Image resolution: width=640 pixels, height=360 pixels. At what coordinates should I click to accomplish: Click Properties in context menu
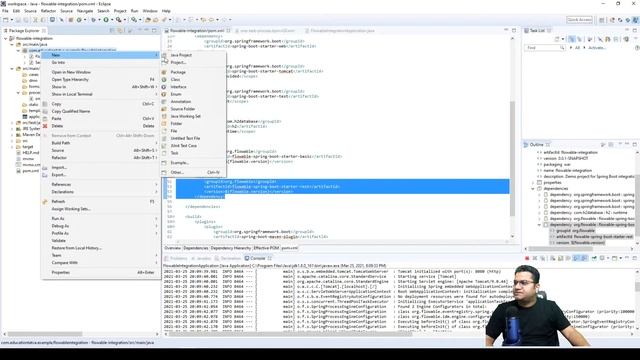pos(60,273)
